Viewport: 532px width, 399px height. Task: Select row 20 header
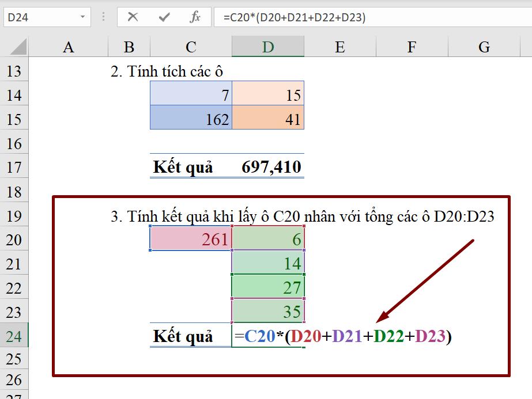pyautogui.click(x=13, y=238)
